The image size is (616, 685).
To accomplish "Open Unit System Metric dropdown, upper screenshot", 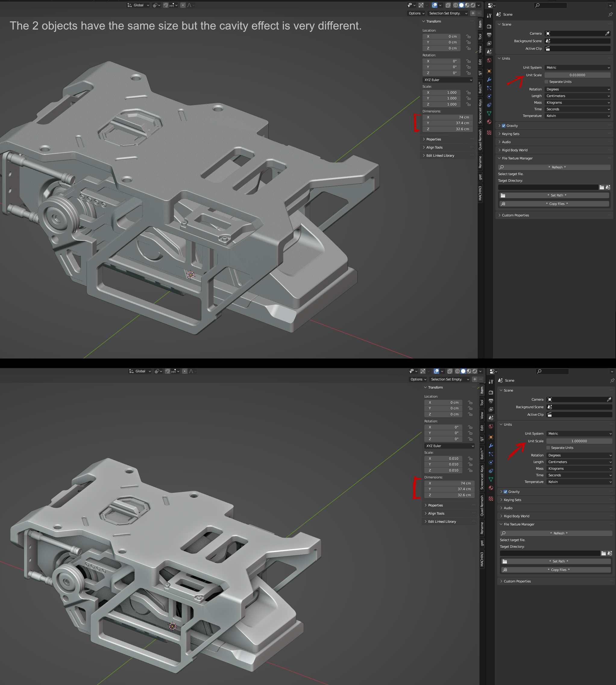I will pyautogui.click(x=577, y=67).
